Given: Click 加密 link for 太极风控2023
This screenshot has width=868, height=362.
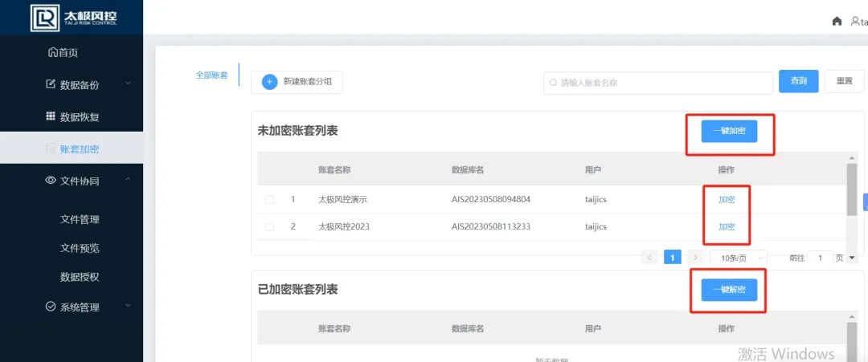Looking at the screenshot, I should (x=727, y=226).
